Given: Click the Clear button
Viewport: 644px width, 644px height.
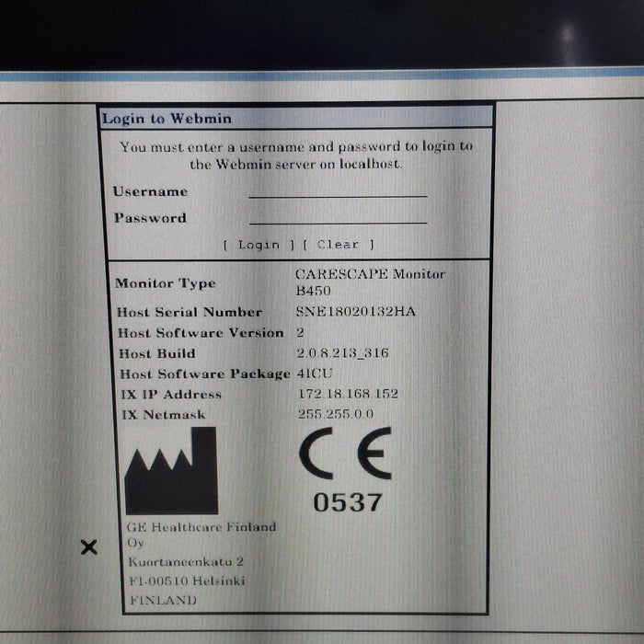Looking at the screenshot, I should [339, 245].
